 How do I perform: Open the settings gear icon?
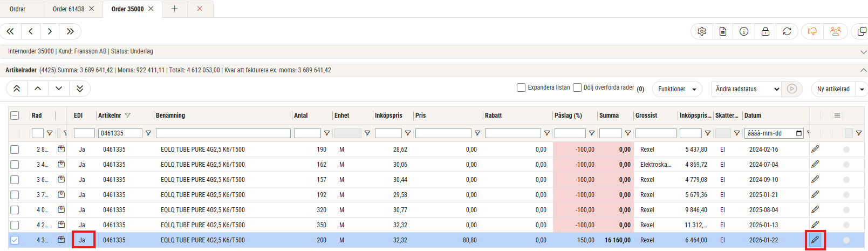pyautogui.click(x=702, y=31)
